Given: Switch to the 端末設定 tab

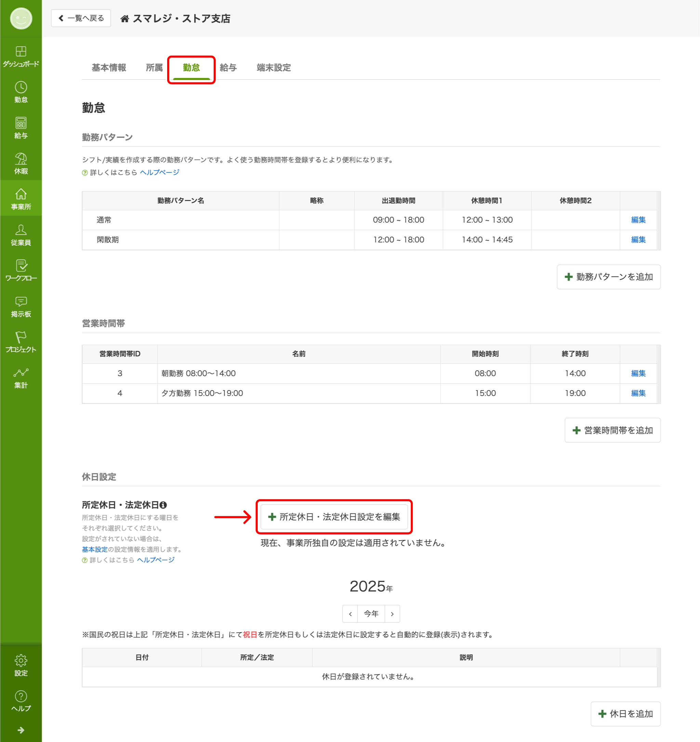Looking at the screenshot, I should coord(273,68).
